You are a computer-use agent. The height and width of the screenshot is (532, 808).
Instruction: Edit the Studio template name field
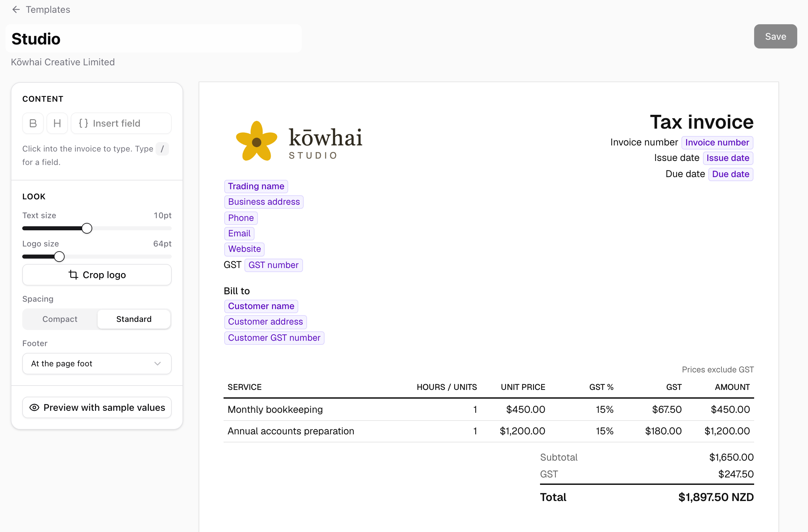pyautogui.click(x=153, y=39)
